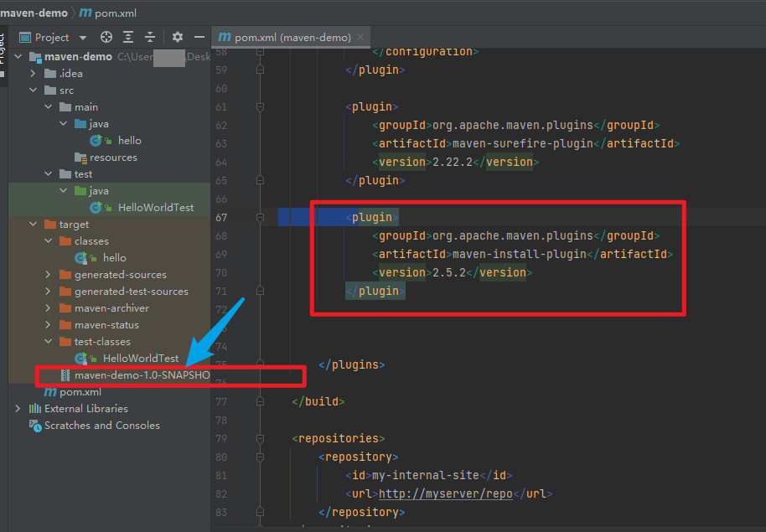
Task: Click pom.xml in the breadcrumb bar
Action: click(108, 13)
